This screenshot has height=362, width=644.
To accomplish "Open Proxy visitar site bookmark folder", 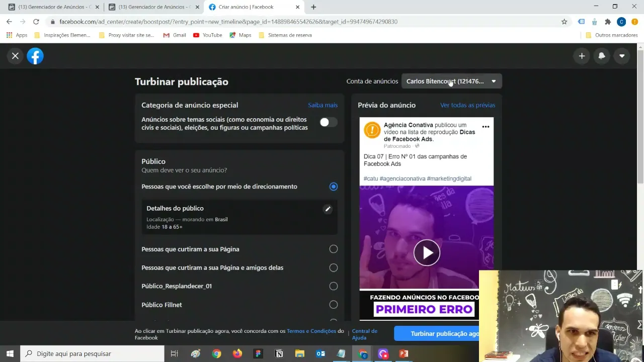I will [126, 35].
